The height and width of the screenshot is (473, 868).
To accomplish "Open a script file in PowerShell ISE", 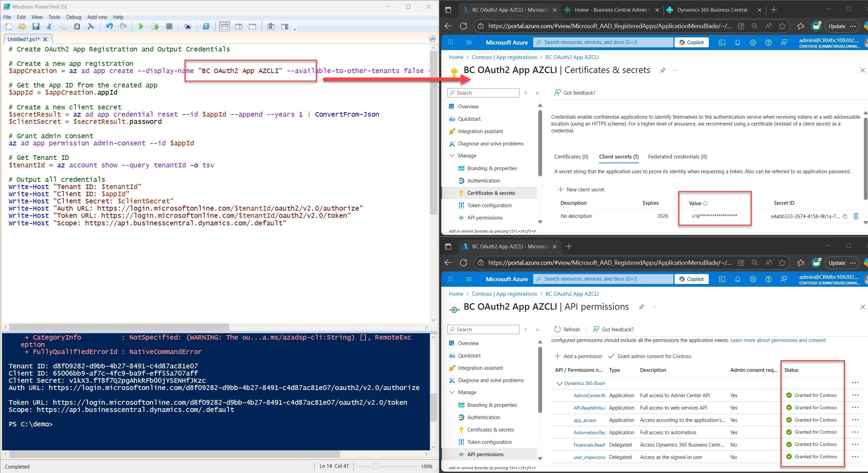I will point(22,26).
